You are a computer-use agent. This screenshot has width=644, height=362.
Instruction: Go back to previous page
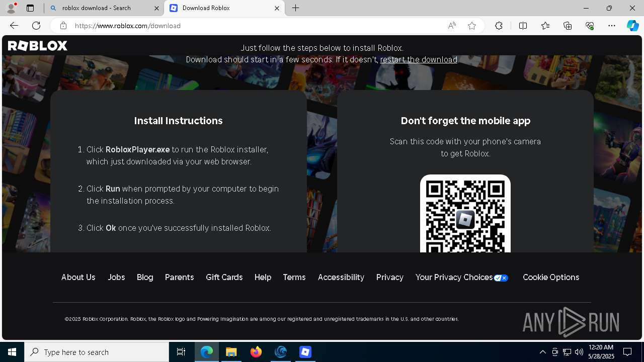(14, 26)
